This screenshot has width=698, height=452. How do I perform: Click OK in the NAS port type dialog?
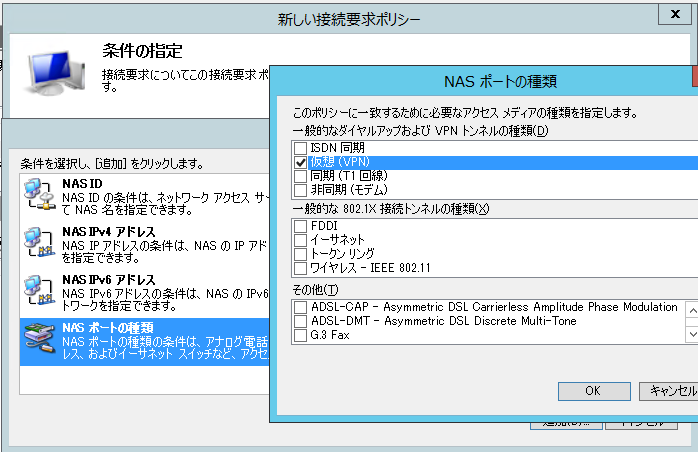coord(594,391)
